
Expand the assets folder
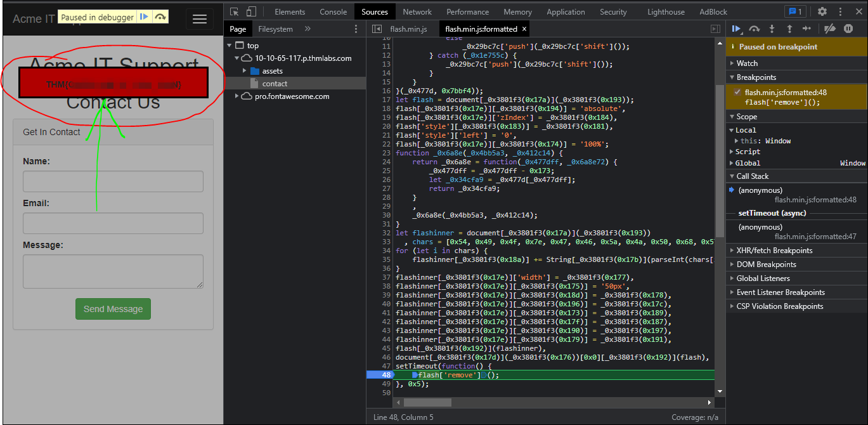[x=245, y=71]
